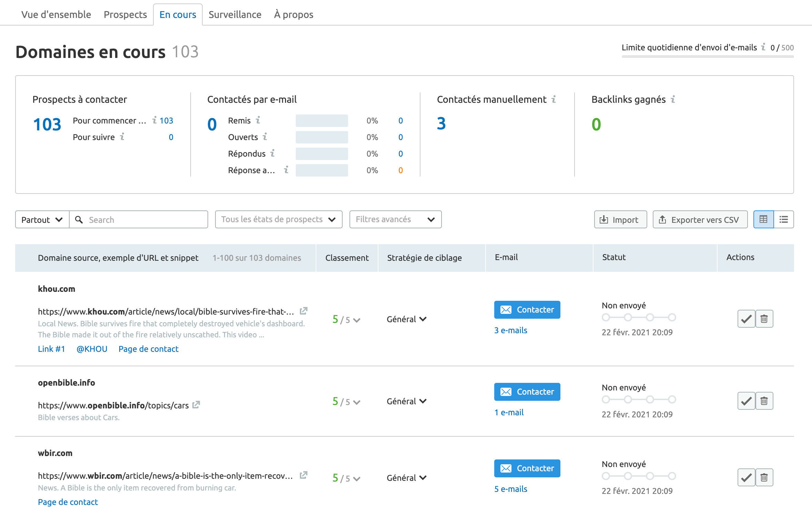812x516 pixels.
Task: Click Exporter vers CSV button
Action: (700, 220)
